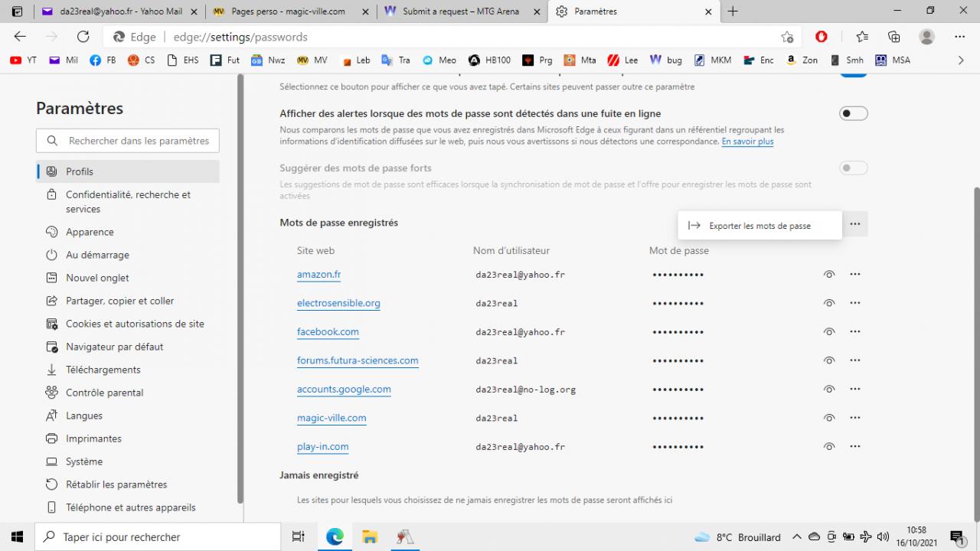Open more actions for the play-in.com row
The height and width of the screenshot is (551, 980).
[855, 446]
